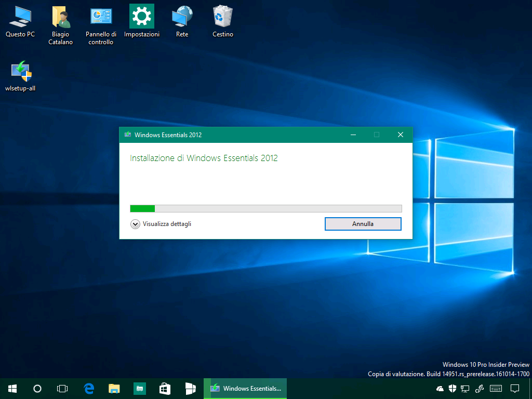Select the Pannello di controllo desktop icon
The width and height of the screenshot is (532, 399).
[101, 25]
